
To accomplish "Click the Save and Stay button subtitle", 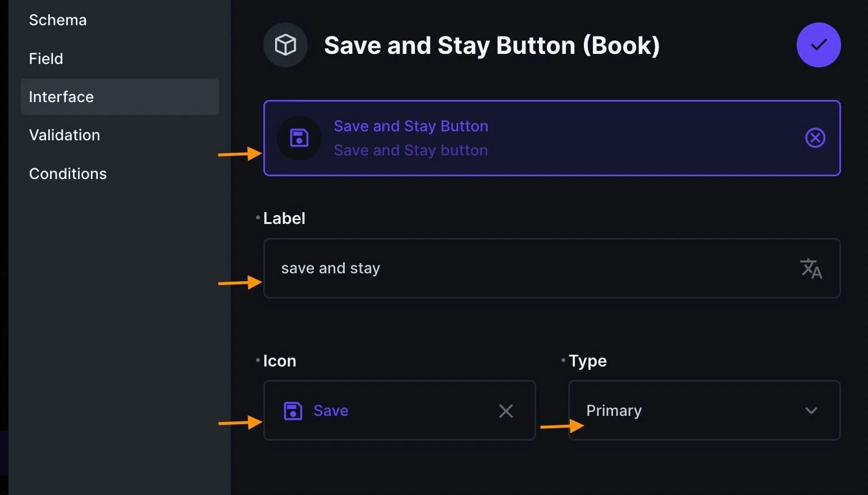I will click(410, 150).
